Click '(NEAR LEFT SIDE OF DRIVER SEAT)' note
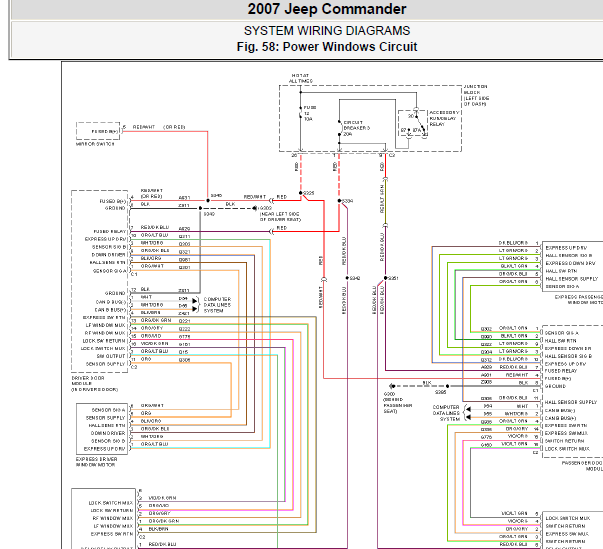This screenshot has height=549, width=603. click(x=280, y=217)
